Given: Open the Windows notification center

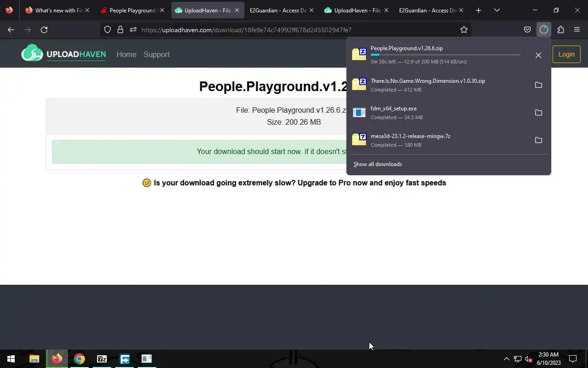Looking at the screenshot, I should click(573, 359).
